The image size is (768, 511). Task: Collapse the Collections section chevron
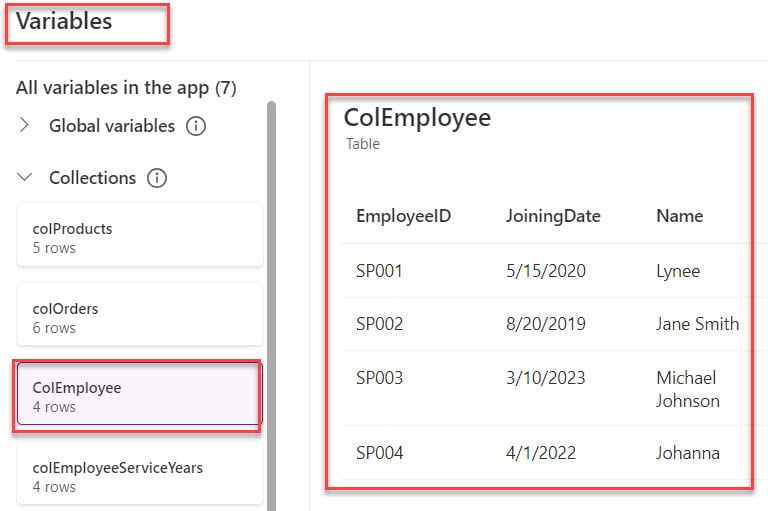point(24,177)
